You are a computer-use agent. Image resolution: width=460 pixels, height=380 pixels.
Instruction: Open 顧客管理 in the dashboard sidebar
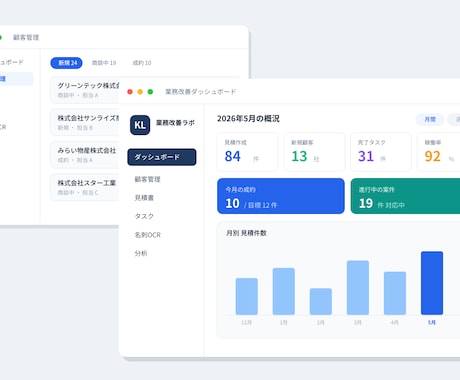(147, 179)
